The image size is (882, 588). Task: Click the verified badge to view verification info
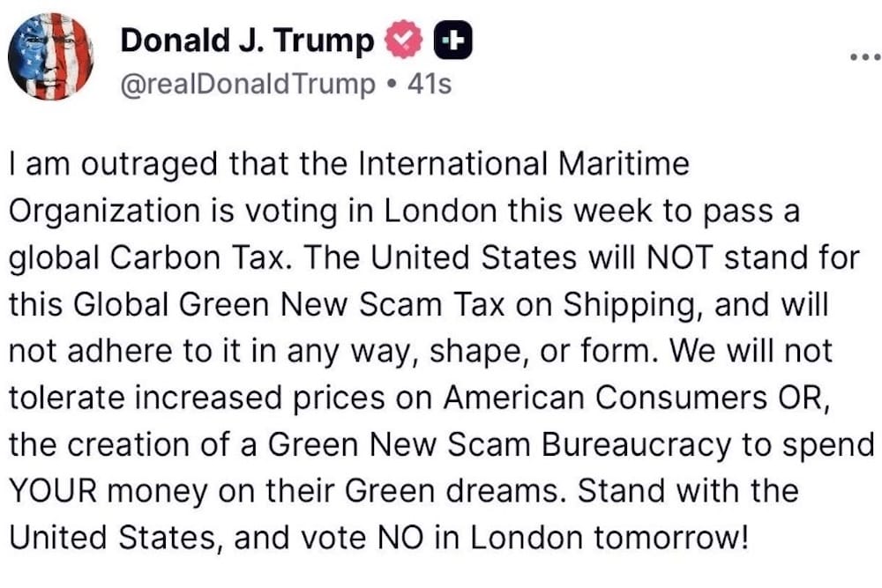pyautogui.click(x=404, y=39)
